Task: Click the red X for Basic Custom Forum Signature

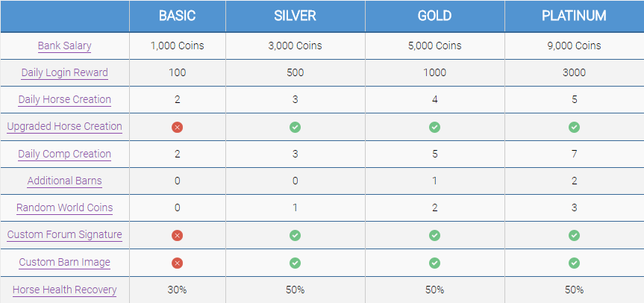Action: [177, 235]
